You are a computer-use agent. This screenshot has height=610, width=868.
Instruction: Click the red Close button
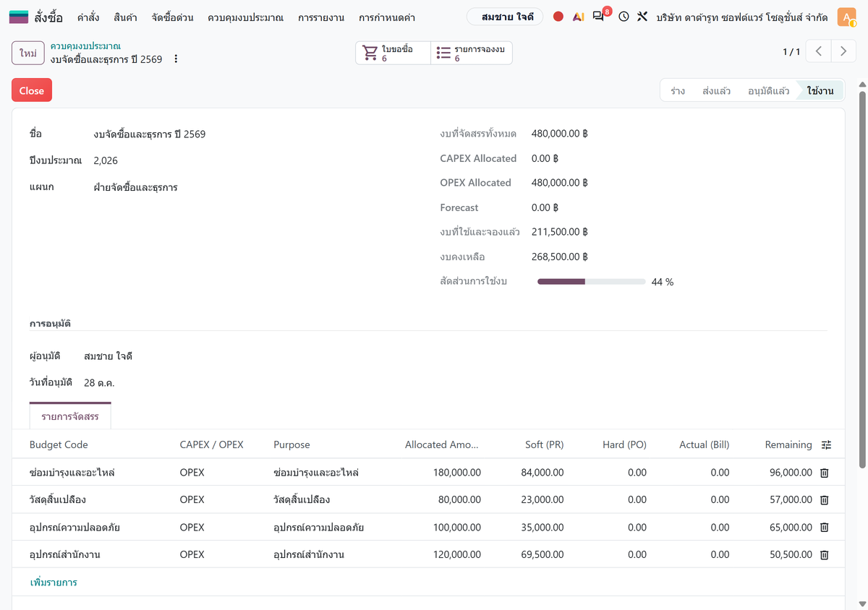[x=32, y=90]
